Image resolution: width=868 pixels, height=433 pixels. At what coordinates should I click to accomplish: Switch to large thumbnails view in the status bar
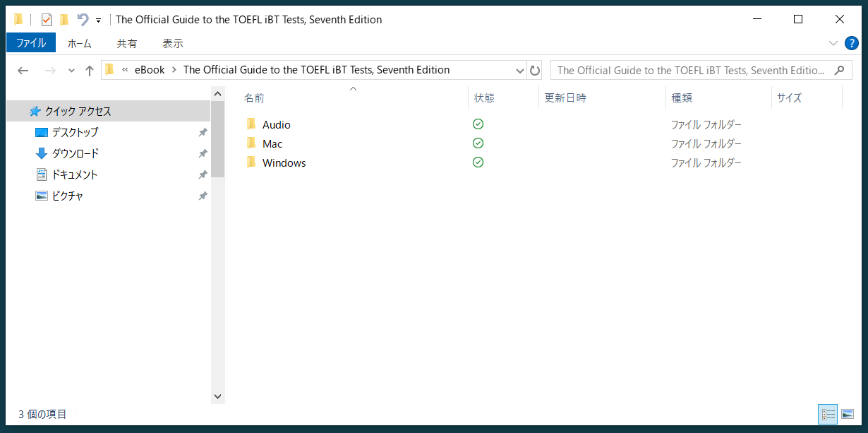pyautogui.click(x=848, y=414)
